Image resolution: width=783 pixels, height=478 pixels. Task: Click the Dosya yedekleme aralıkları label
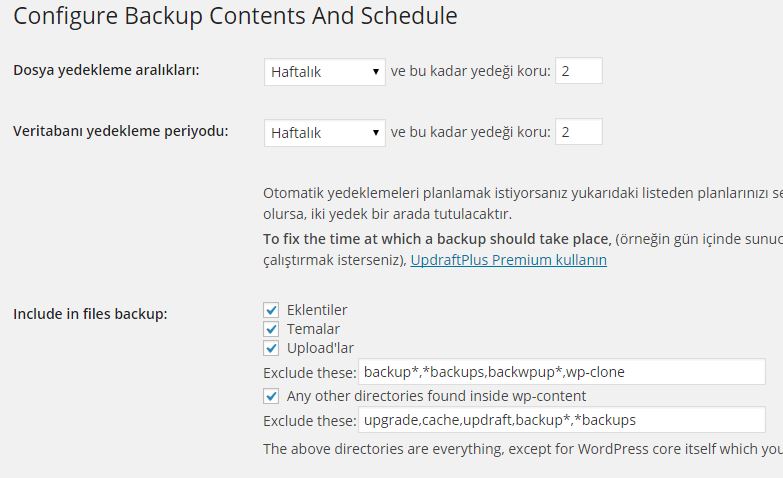106,70
